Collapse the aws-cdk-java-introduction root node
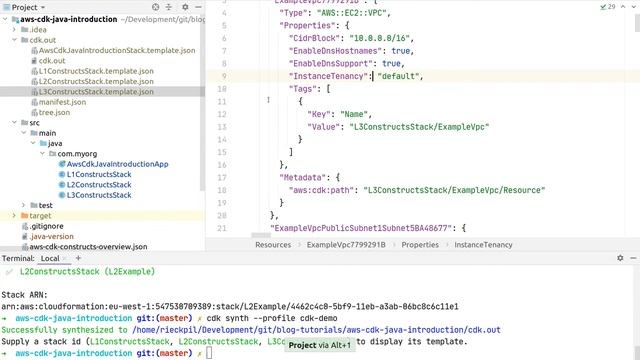The height and width of the screenshot is (360, 640). click(x=5, y=19)
